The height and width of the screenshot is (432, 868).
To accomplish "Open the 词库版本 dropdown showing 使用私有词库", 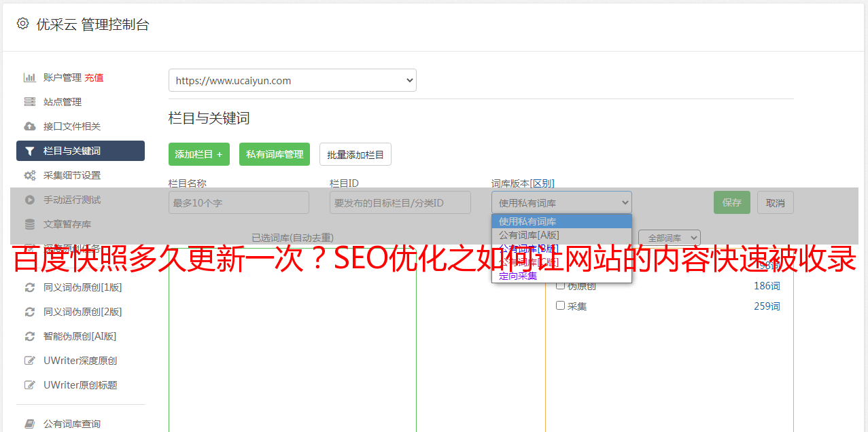I will click(561, 202).
